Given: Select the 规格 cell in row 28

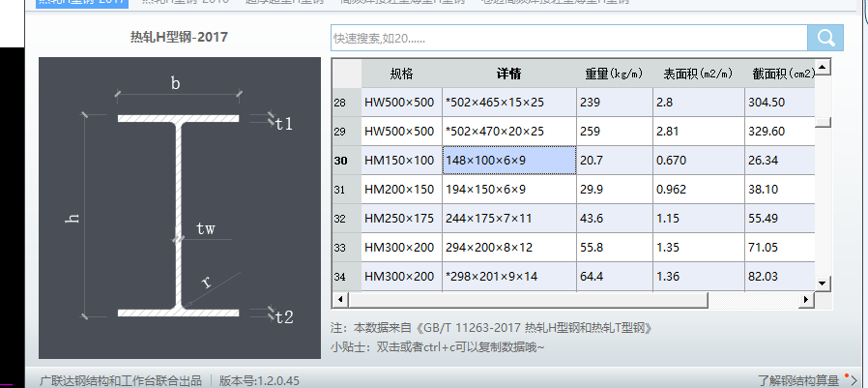Looking at the screenshot, I should 402,103.
